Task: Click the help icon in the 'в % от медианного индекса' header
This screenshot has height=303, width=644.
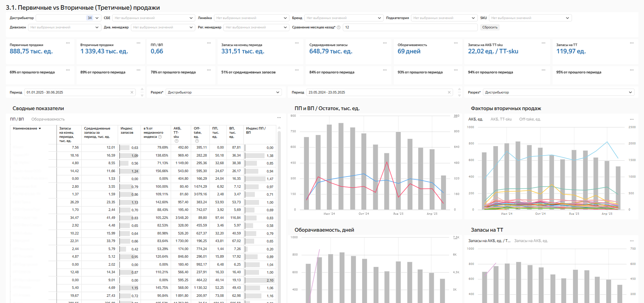Action: [x=160, y=137]
